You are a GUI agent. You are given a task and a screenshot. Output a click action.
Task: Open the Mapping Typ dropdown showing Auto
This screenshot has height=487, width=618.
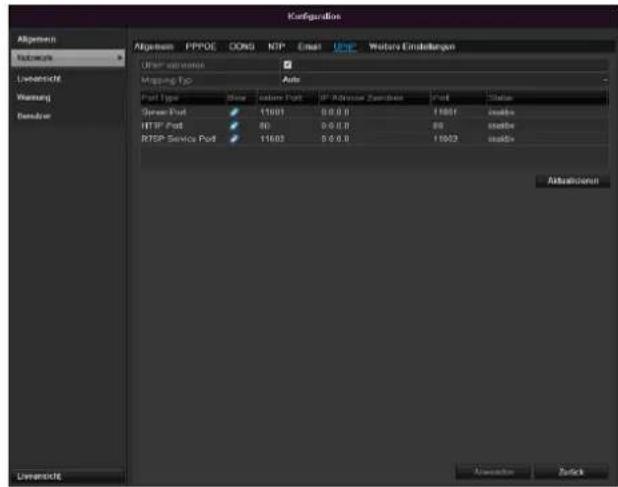click(445, 80)
